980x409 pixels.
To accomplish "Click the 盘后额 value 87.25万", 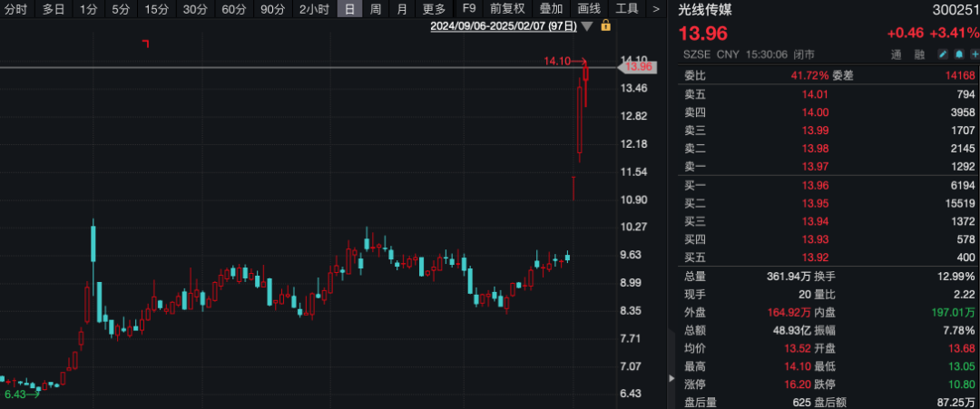I will [x=955, y=402].
